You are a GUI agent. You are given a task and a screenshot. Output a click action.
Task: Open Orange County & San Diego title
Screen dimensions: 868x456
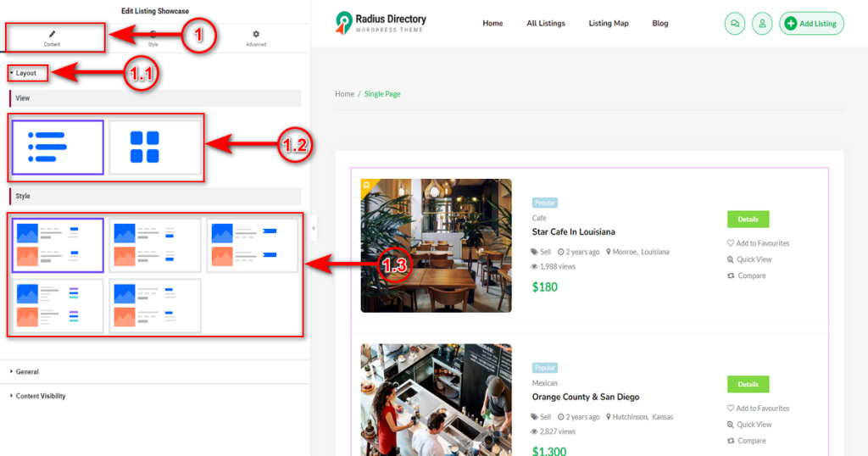(x=586, y=397)
